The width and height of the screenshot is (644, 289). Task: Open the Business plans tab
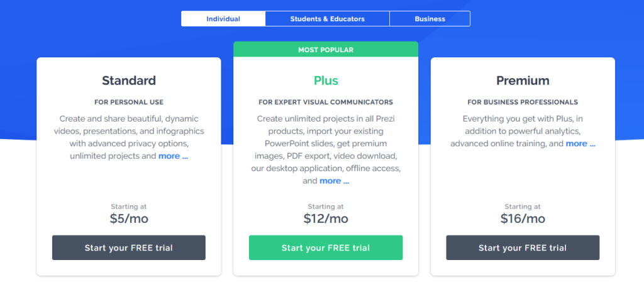pos(430,19)
